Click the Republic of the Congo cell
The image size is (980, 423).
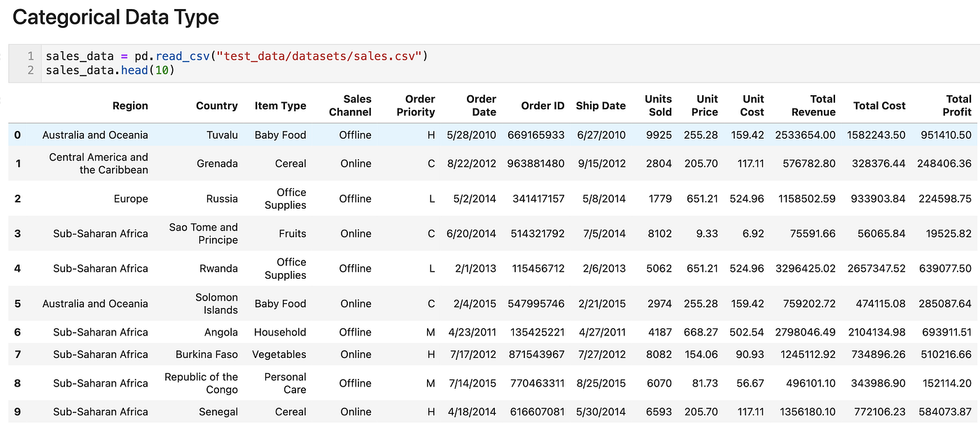tap(202, 383)
